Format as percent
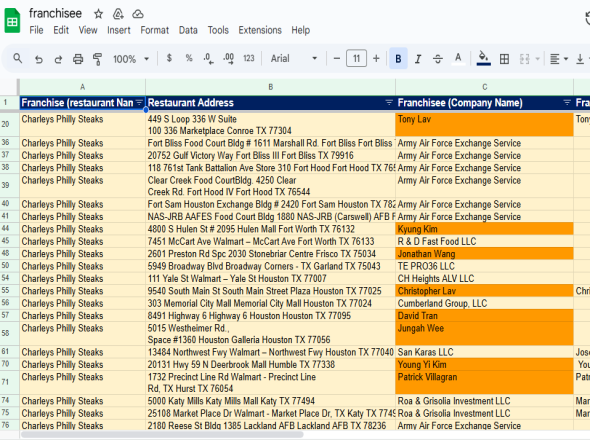Viewport: 590px width, 440px height. [x=189, y=58]
